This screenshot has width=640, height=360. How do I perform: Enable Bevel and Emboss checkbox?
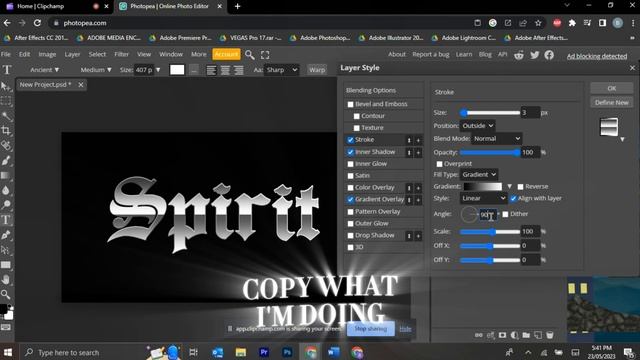pos(350,104)
